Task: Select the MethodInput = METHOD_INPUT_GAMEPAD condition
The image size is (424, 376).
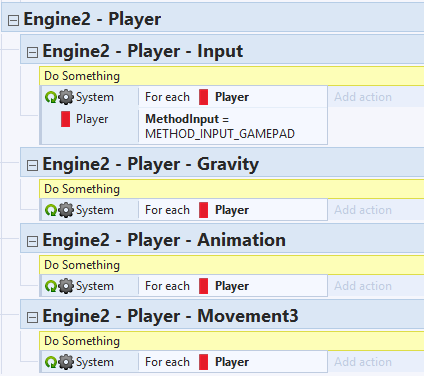Action: click(220, 126)
